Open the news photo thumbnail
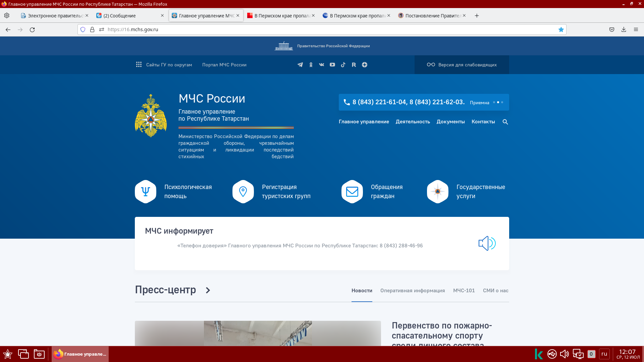The width and height of the screenshot is (644, 362). (x=258, y=334)
